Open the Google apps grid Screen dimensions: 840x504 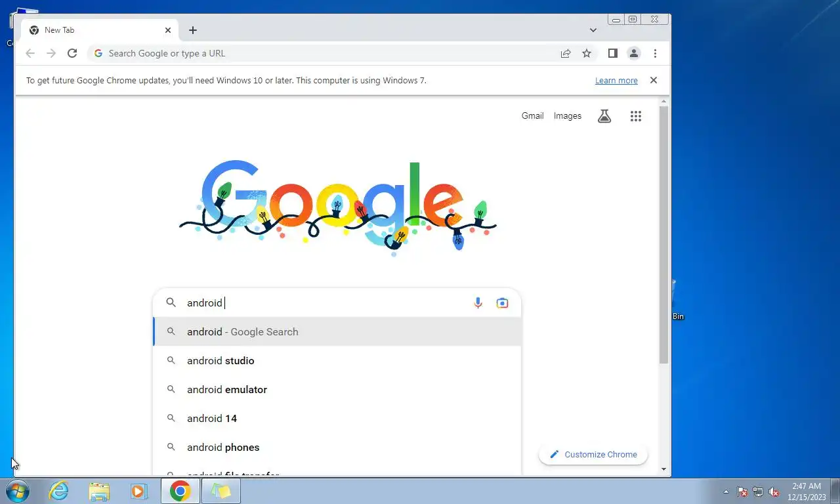(635, 116)
